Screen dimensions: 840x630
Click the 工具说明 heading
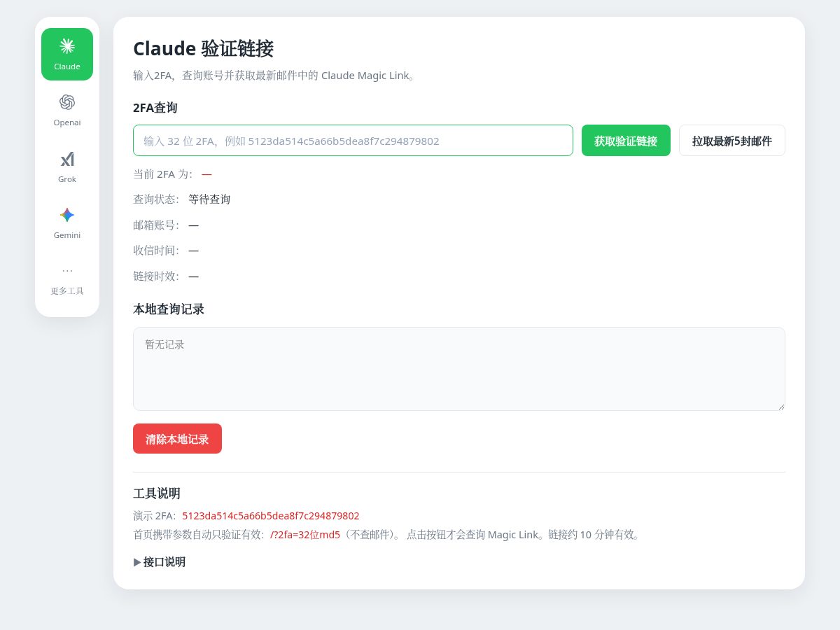pyautogui.click(x=157, y=493)
